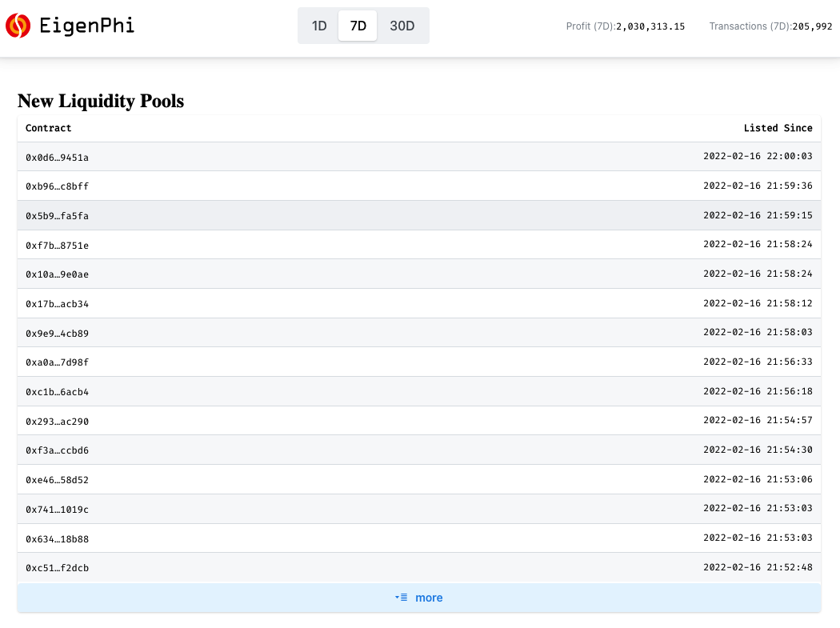
Task: Click the EigenPhi brand name text
Action: 86,25
